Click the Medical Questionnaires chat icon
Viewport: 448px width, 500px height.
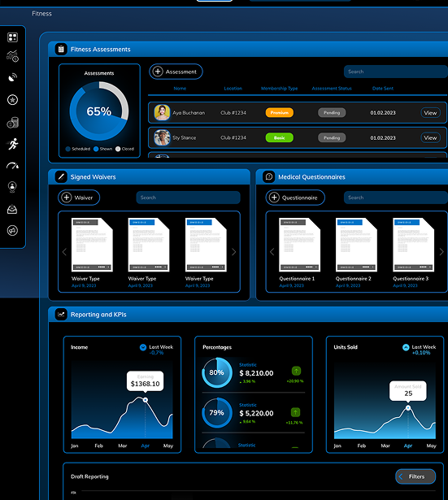coord(269,176)
